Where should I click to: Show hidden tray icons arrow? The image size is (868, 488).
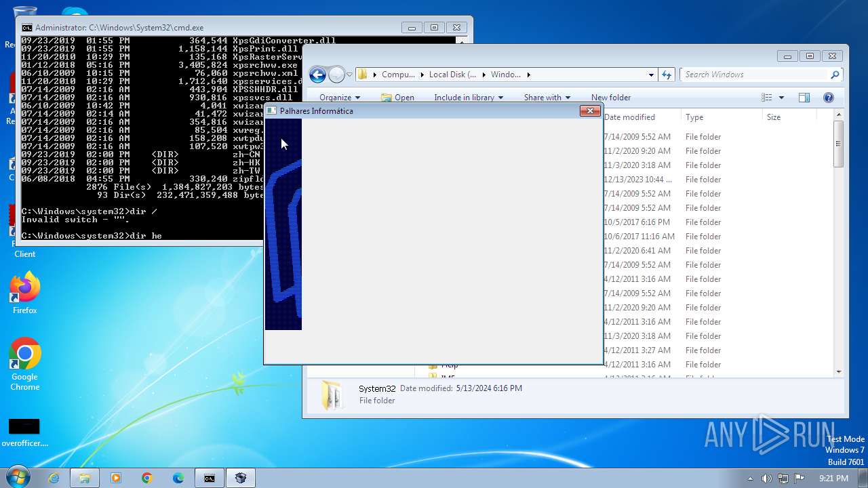(750, 479)
